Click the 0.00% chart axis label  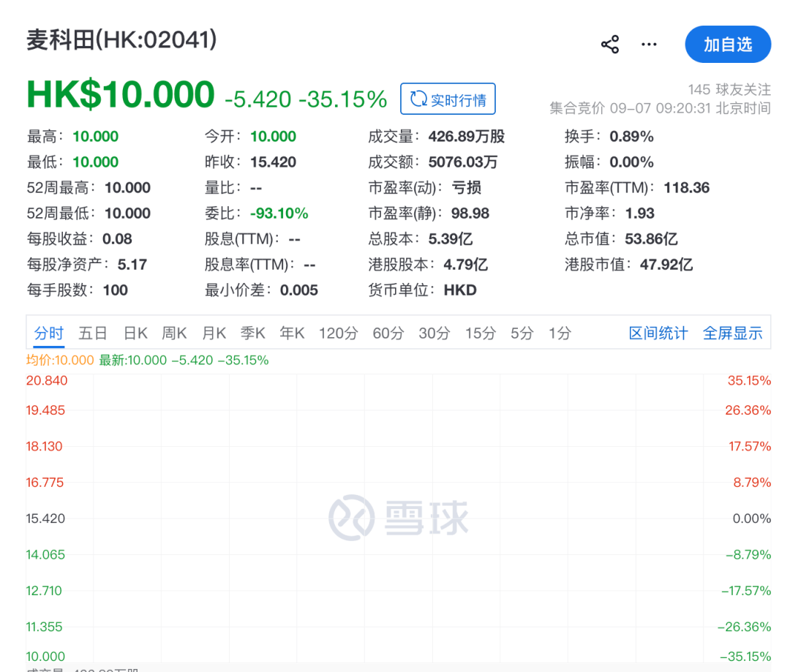point(752,518)
